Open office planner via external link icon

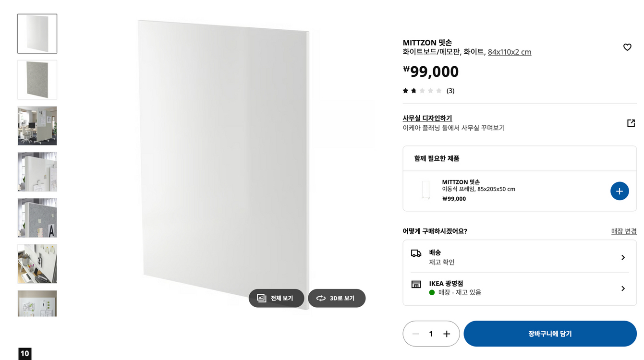click(631, 123)
